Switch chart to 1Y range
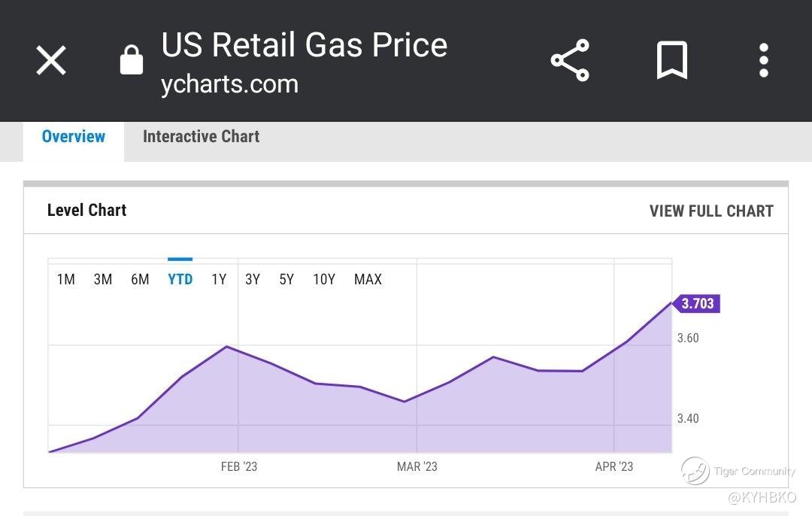This screenshot has width=812, height=516. pos(219,280)
